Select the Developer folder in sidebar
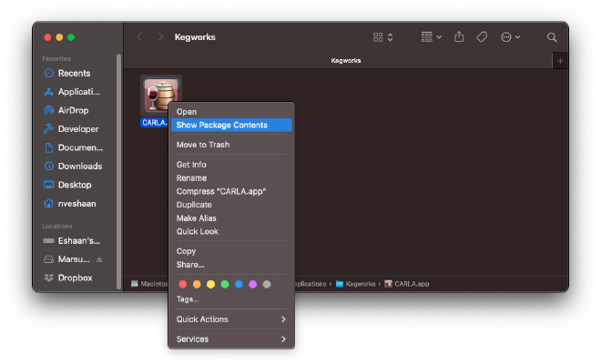 click(x=71, y=129)
